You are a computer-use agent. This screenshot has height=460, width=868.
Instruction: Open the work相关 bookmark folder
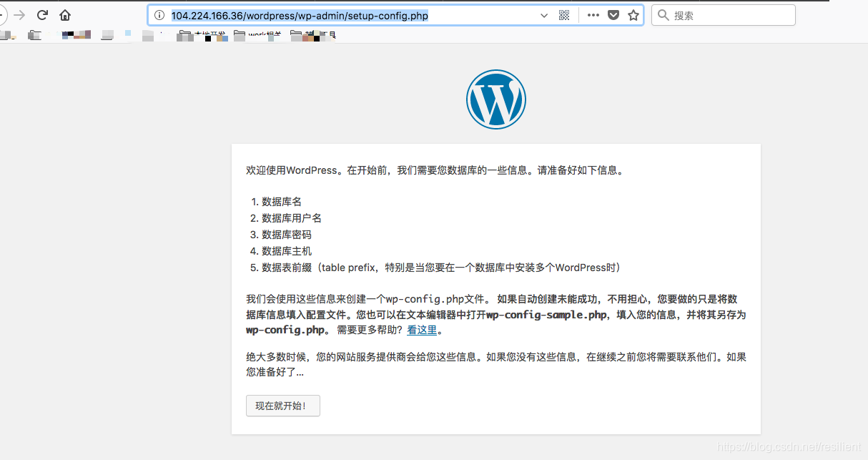(x=258, y=34)
